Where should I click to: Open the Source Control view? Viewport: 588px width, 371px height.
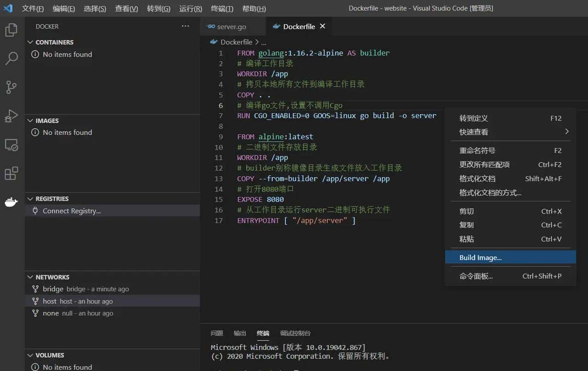[11, 87]
